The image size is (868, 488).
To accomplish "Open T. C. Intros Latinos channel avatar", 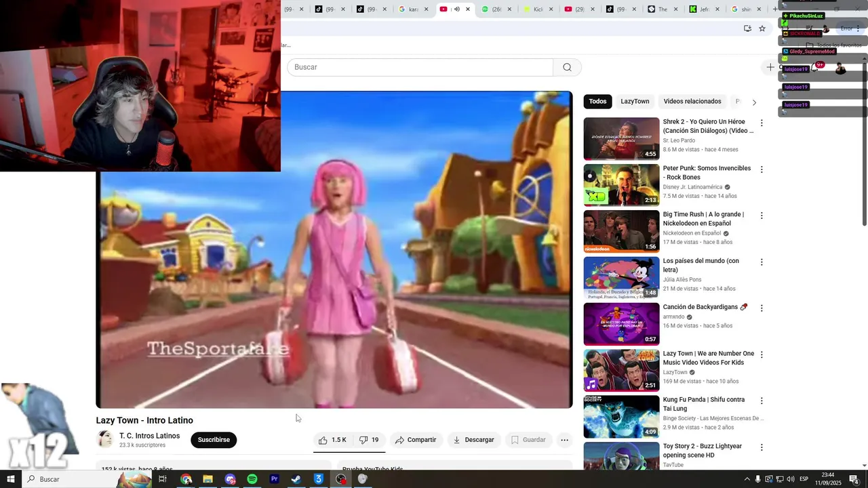I will point(104,439).
